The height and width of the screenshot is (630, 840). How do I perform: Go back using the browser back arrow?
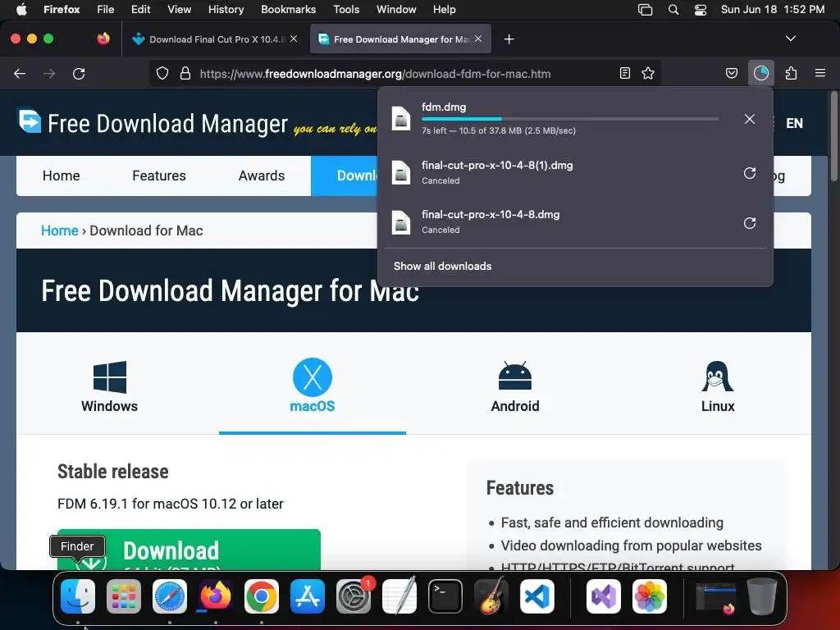(20, 73)
